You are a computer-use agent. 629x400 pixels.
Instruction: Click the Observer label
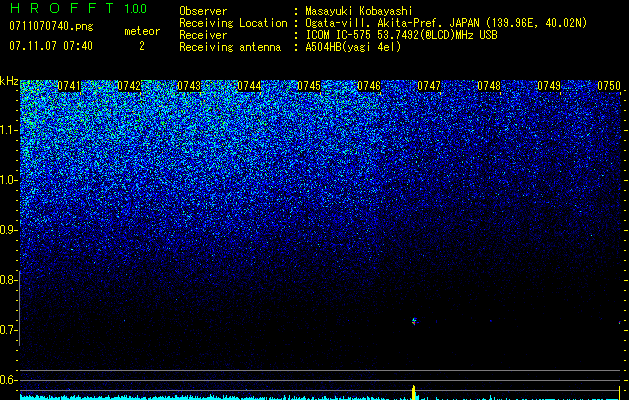coord(203,11)
